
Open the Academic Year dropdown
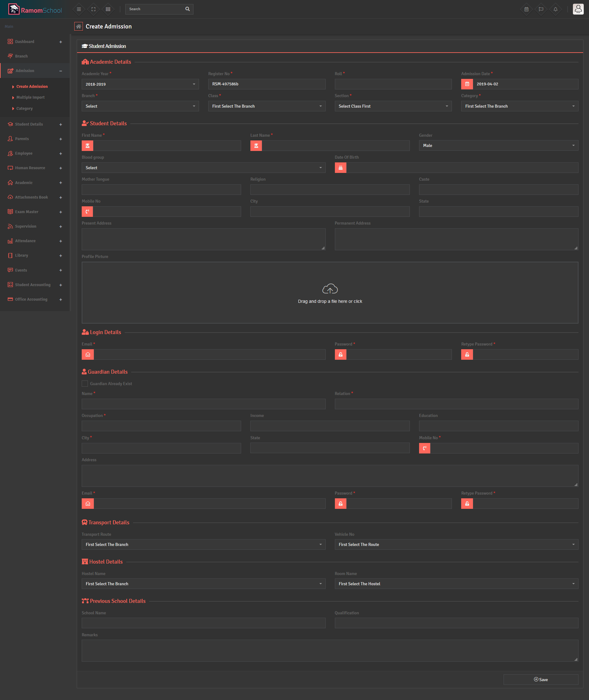[x=140, y=84]
